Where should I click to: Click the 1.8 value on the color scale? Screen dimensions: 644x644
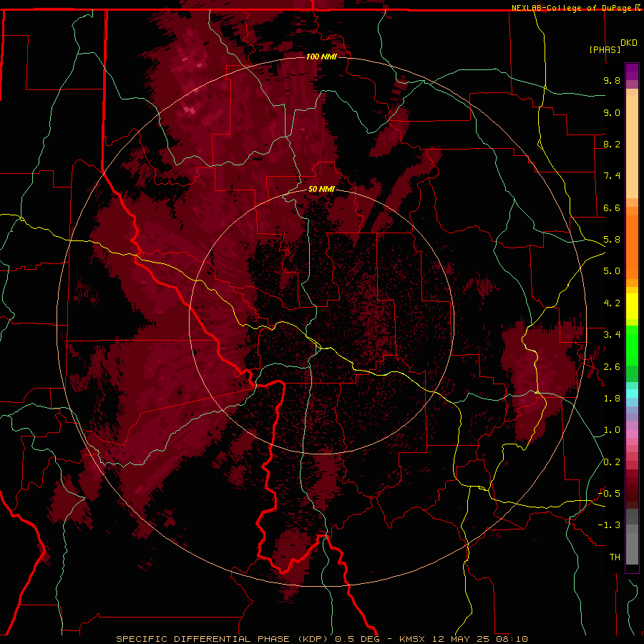pos(612,399)
